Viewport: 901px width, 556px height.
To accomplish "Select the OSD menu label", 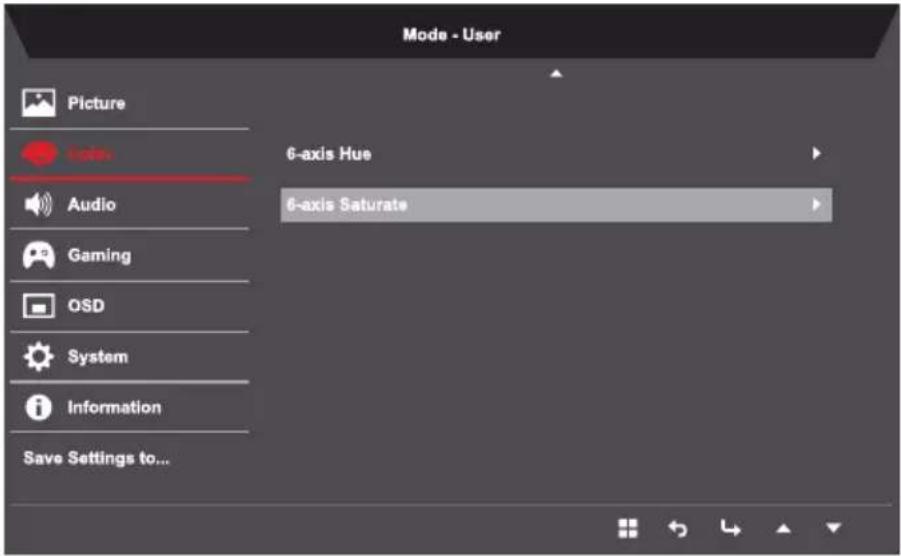I will (86, 306).
